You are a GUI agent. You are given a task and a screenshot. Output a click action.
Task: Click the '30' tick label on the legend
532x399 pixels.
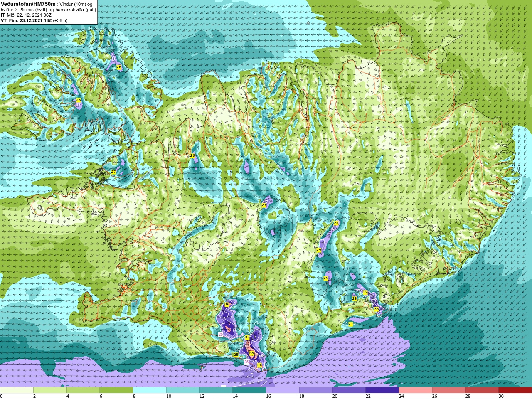pyautogui.click(x=501, y=396)
